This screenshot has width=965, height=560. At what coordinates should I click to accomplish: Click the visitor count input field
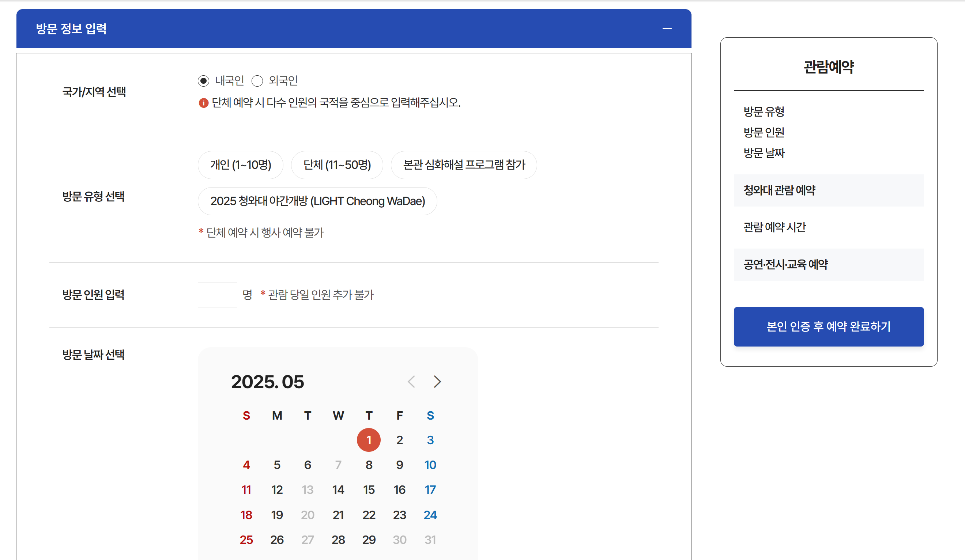click(x=217, y=295)
